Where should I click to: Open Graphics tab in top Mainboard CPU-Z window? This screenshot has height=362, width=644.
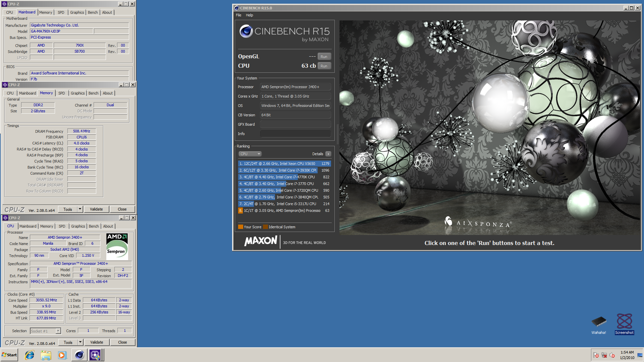coord(77,12)
